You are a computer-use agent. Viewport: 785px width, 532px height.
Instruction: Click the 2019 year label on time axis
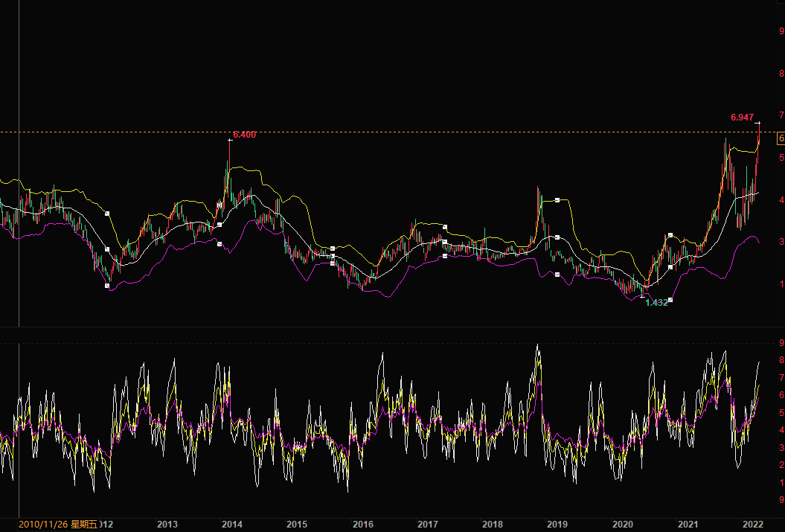click(x=557, y=525)
